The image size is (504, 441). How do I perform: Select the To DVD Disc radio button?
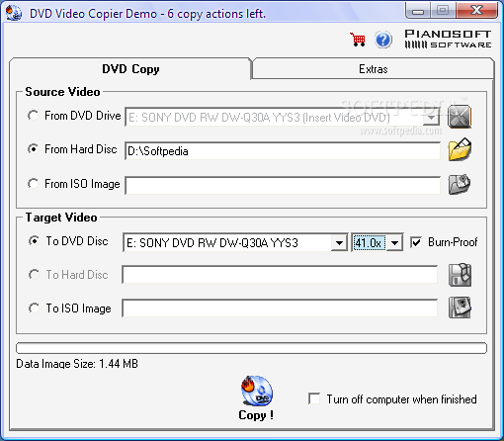point(34,241)
